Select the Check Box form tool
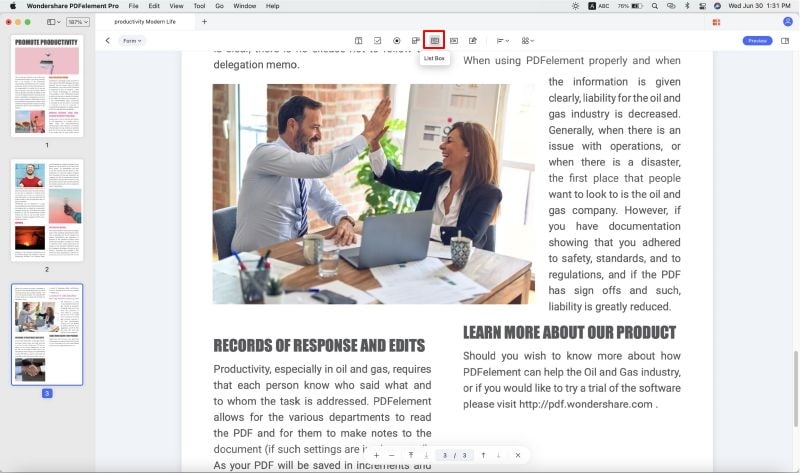The image size is (800, 473). click(378, 41)
